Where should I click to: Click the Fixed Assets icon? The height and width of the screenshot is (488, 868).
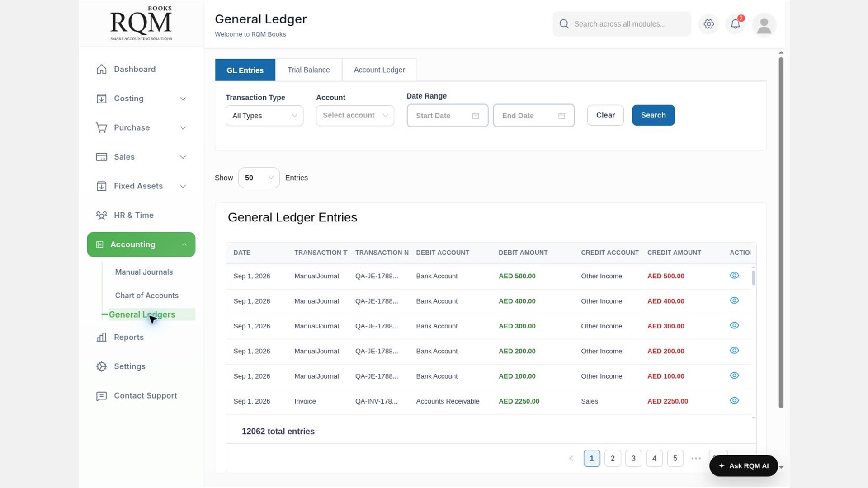pyautogui.click(x=101, y=186)
